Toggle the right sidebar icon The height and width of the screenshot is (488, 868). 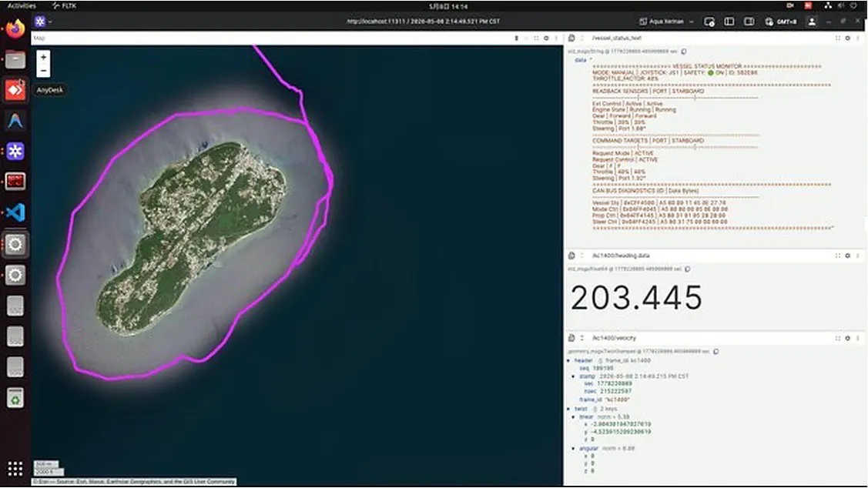click(749, 22)
